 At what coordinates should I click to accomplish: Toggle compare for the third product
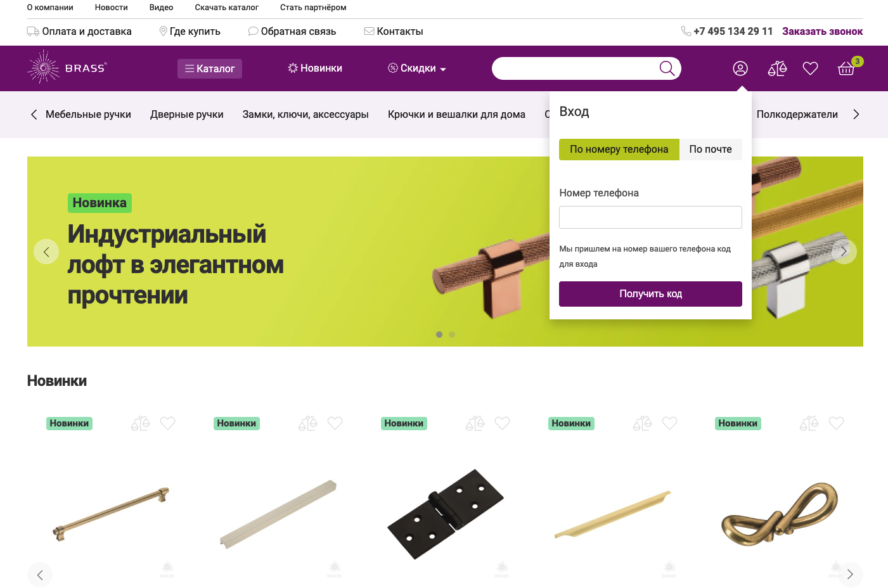pos(475,423)
